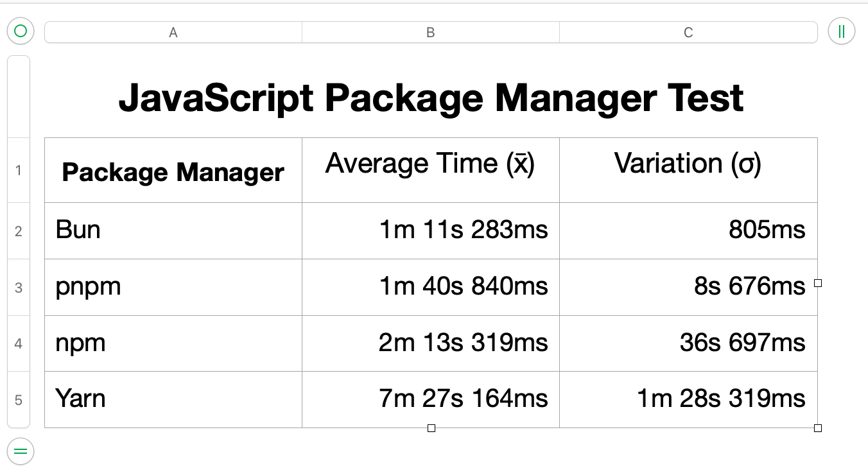Select the npm variation cell 36s 697ms
The width and height of the screenshot is (868, 475).
pos(688,343)
